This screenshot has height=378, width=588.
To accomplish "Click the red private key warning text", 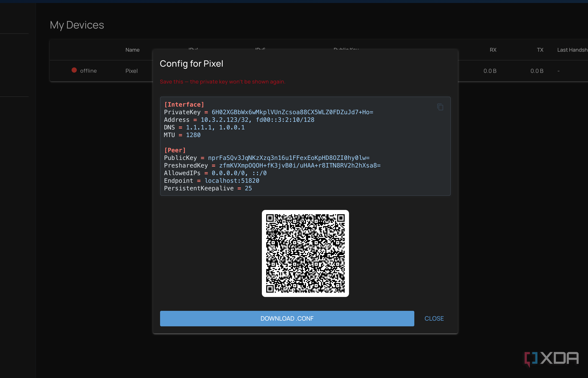I will tap(222, 82).
